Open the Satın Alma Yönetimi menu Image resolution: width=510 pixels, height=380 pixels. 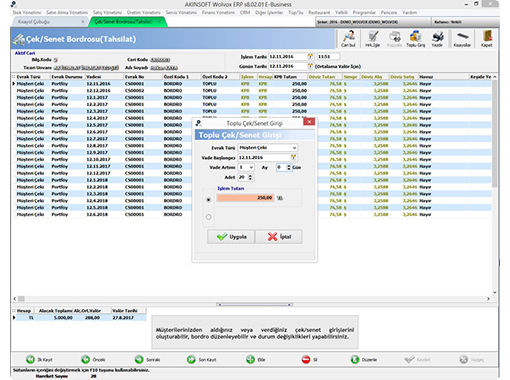click(67, 12)
